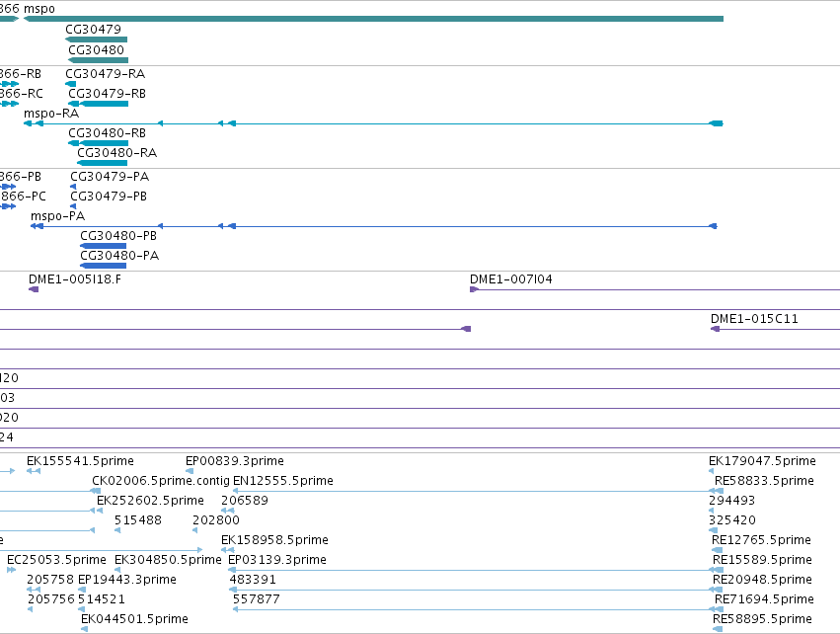Click the CG30480-RA transcript label
The width and height of the screenshot is (840, 634).
point(116,153)
